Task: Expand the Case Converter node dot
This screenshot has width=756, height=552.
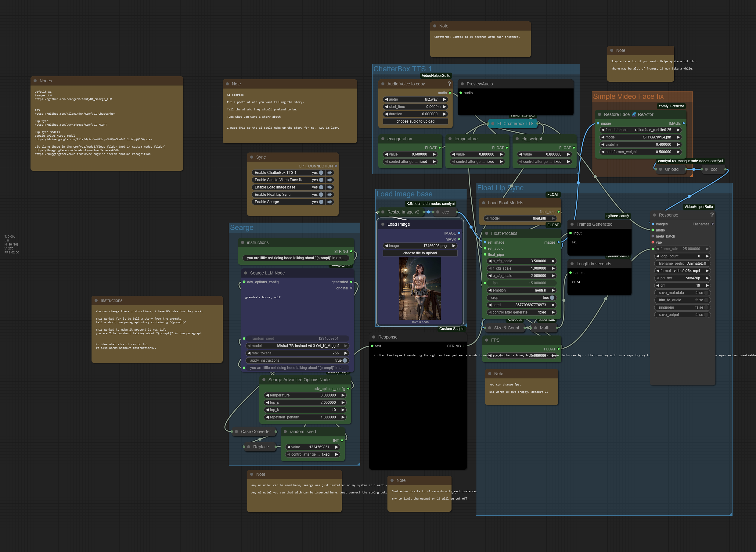Action: click(x=237, y=432)
